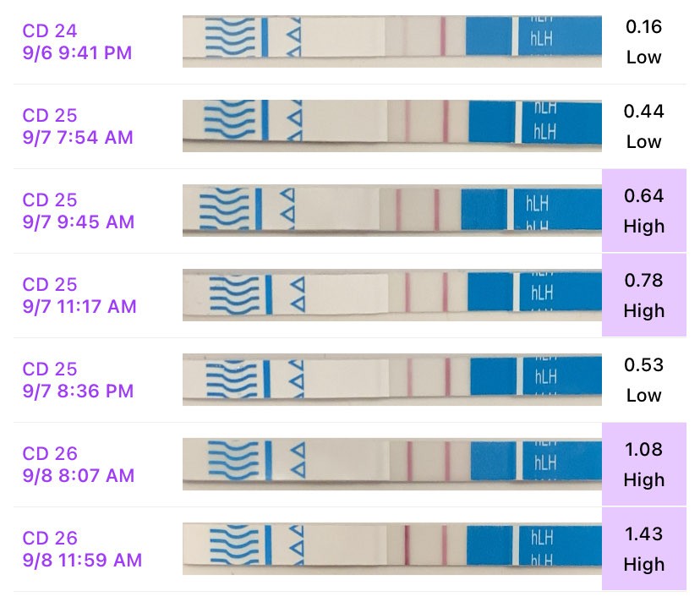The width and height of the screenshot is (700, 613).
Task: Tap the highlighted 0.64 High result
Action: coord(644,211)
